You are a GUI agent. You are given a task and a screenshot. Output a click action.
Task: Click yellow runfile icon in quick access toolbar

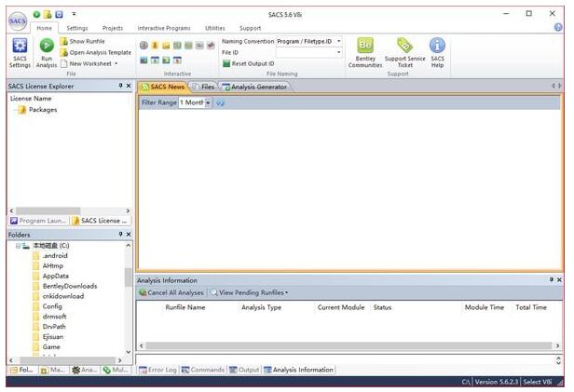48,14
